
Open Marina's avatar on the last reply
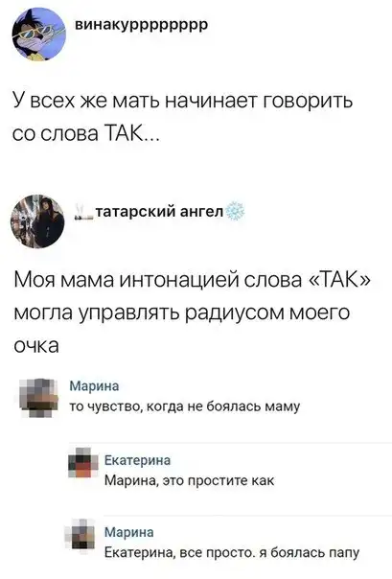click(81, 535)
